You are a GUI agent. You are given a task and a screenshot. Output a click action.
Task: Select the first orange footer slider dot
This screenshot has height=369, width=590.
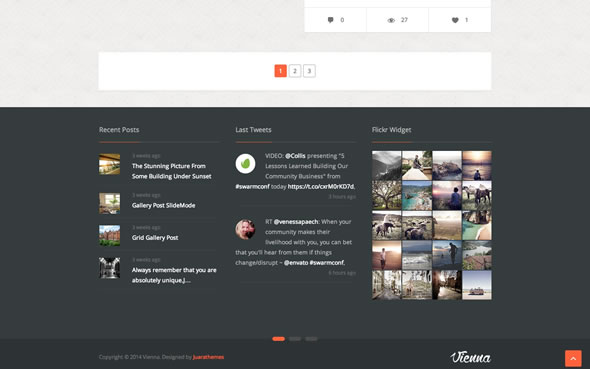[278, 339]
